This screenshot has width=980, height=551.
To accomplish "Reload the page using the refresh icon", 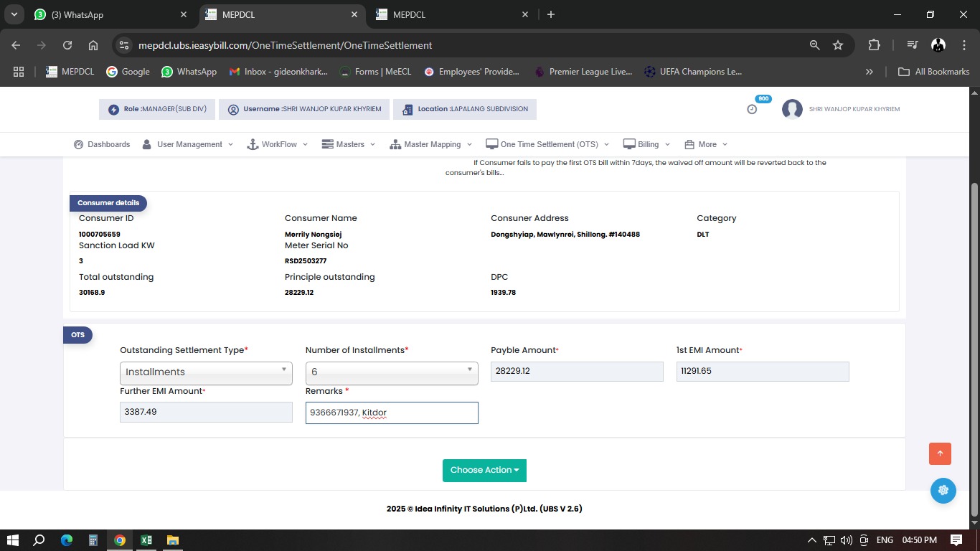I will (67, 45).
